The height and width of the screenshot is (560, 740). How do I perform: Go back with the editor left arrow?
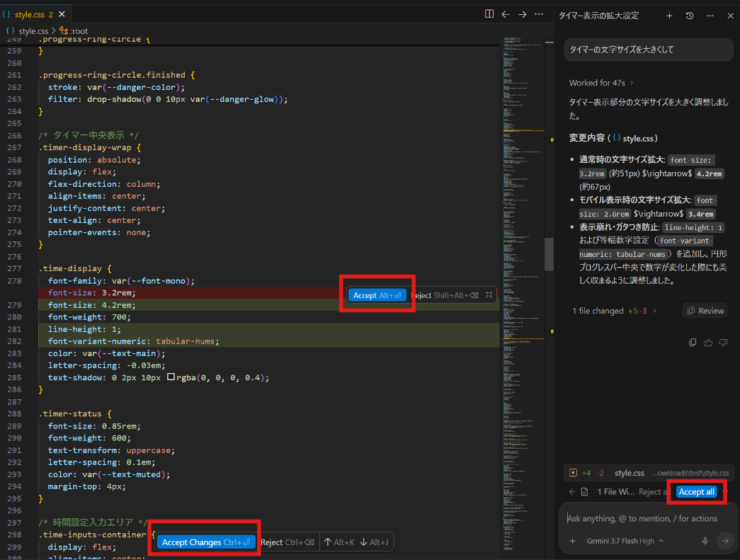(x=506, y=14)
